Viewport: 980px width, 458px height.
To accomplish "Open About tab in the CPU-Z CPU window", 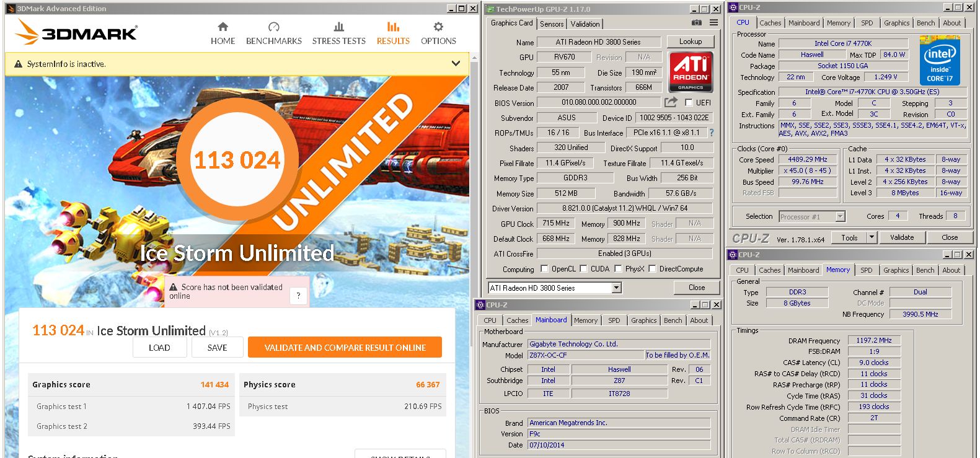I will pos(951,23).
